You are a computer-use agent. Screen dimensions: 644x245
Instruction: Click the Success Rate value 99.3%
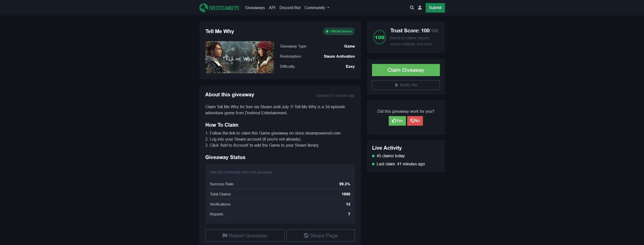click(x=345, y=184)
